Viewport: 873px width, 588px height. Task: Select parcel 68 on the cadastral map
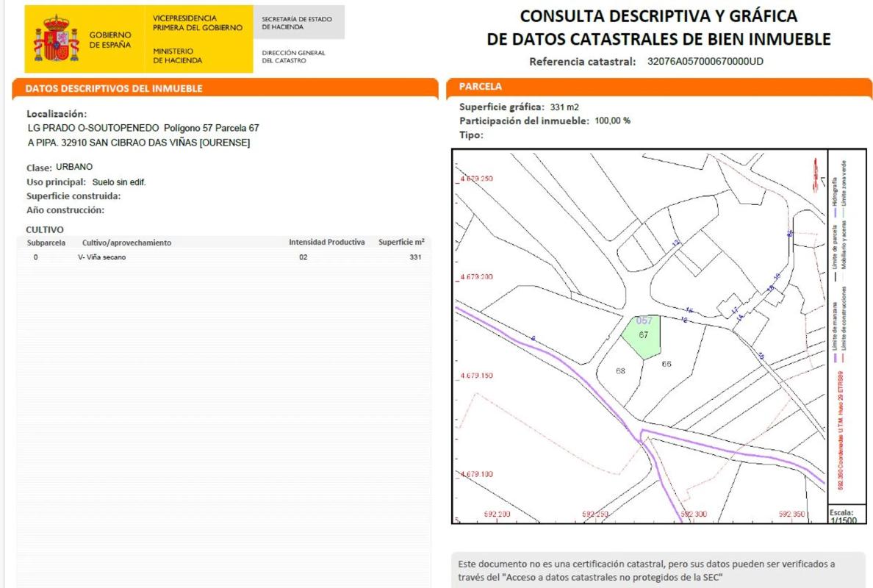click(620, 370)
